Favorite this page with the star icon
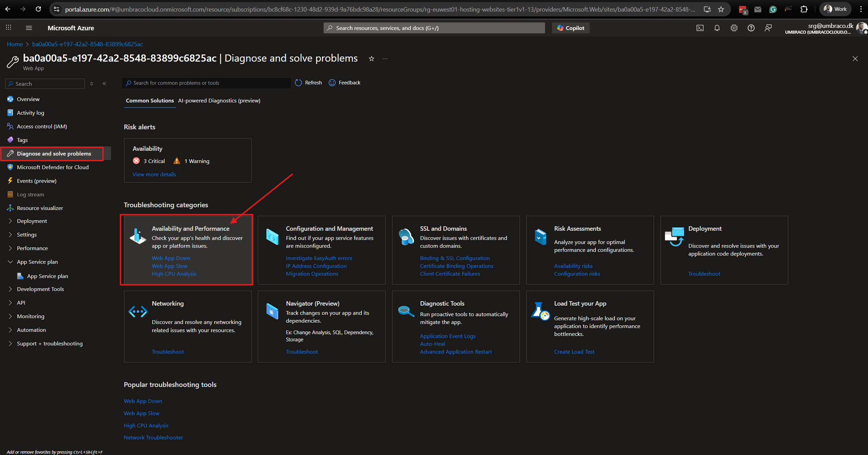Viewport: 868px width, 455px height. [371, 59]
